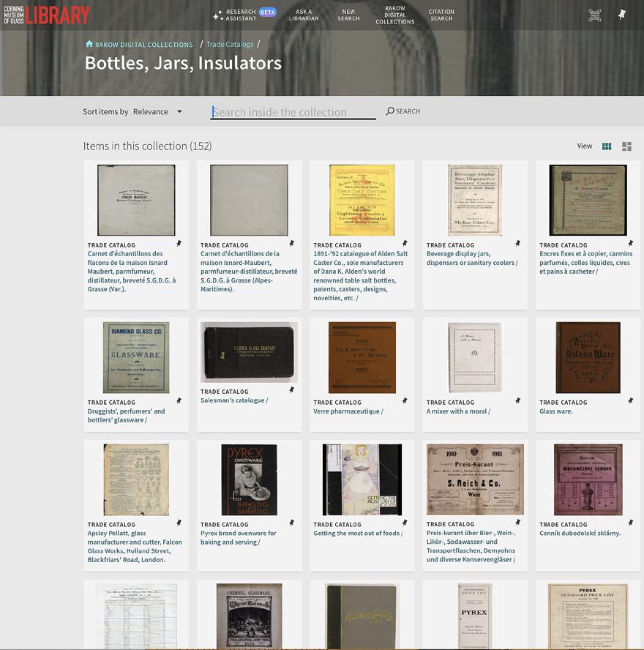
Task: Pin Carnet d'échantillons de la maison item
Action: coord(292,244)
